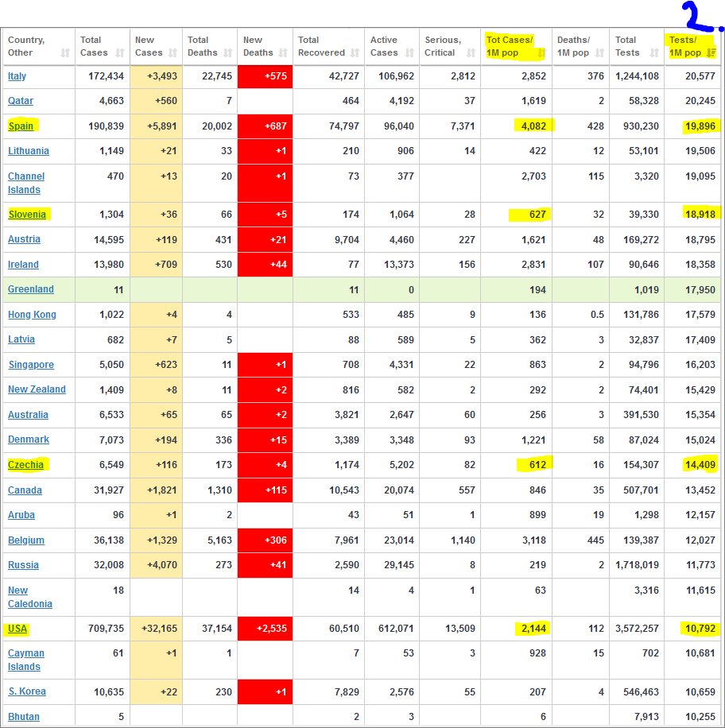Sort by Serious, Critical column icon
725x728 pixels.
[x=468, y=53]
